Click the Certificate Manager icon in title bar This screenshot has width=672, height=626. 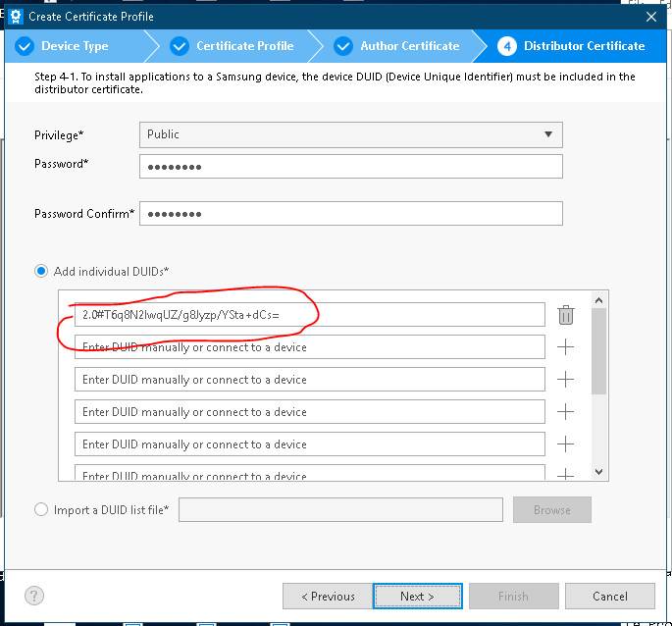pyautogui.click(x=16, y=17)
